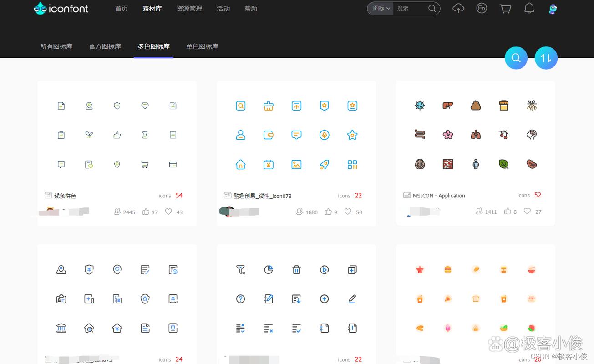Click the iconfont logo
Viewport: 594px width, 364px height.
pyautogui.click(x=61, y=8)
